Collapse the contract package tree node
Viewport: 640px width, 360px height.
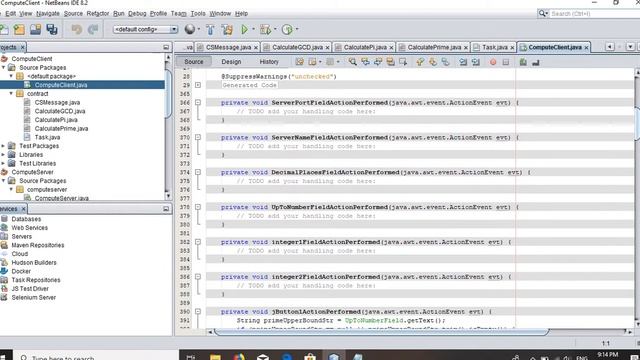click(x=11, y=93)
